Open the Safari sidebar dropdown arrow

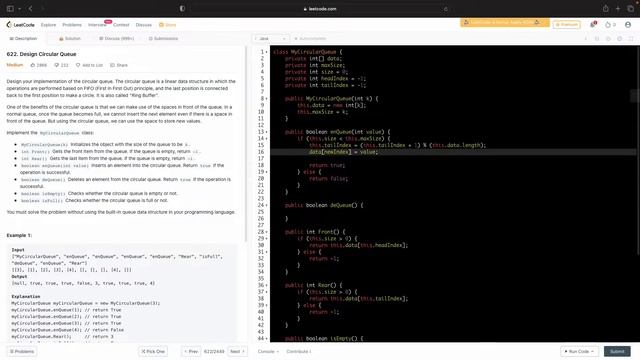19,9
